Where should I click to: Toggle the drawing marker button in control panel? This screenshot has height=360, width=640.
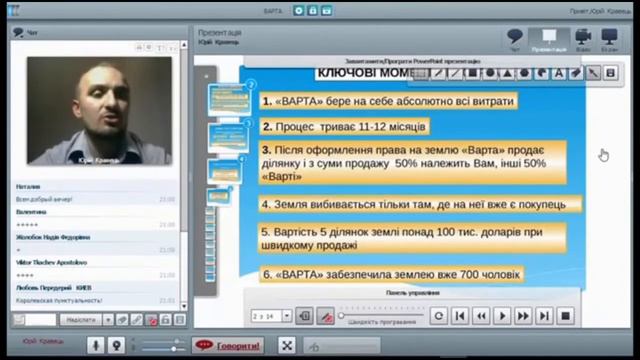(x=326, y=316)
